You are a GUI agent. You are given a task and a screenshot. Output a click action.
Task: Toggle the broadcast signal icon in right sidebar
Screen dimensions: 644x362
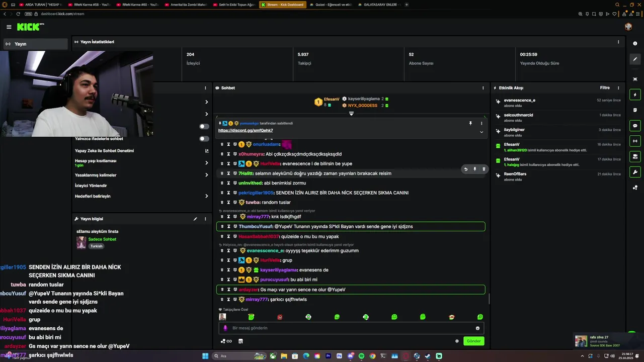(635, 141)
